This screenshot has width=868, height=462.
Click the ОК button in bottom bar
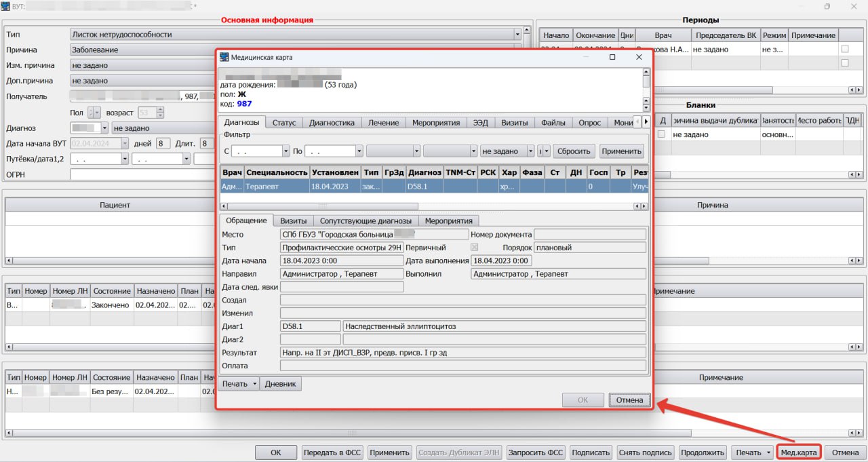tap(275, 453)
